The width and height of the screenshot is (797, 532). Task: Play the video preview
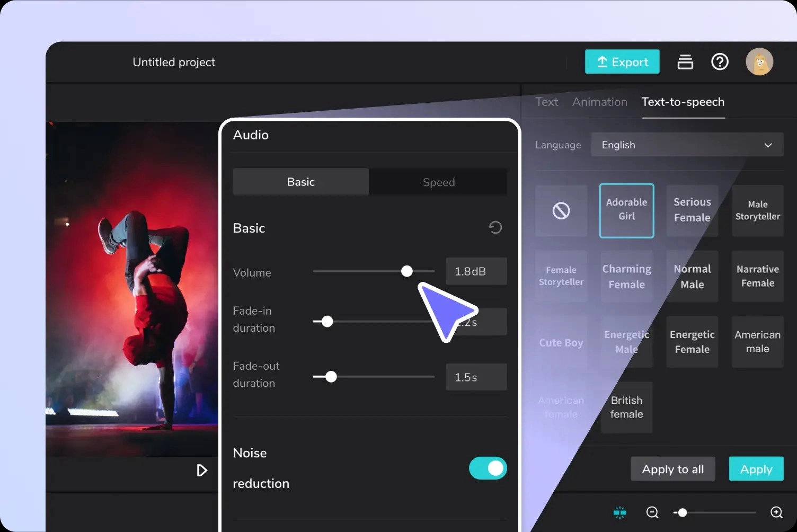(201, 471)
